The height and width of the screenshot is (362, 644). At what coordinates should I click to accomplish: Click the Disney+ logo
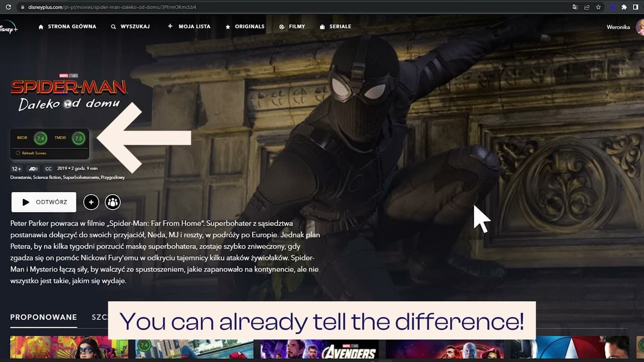click(9, 27)
